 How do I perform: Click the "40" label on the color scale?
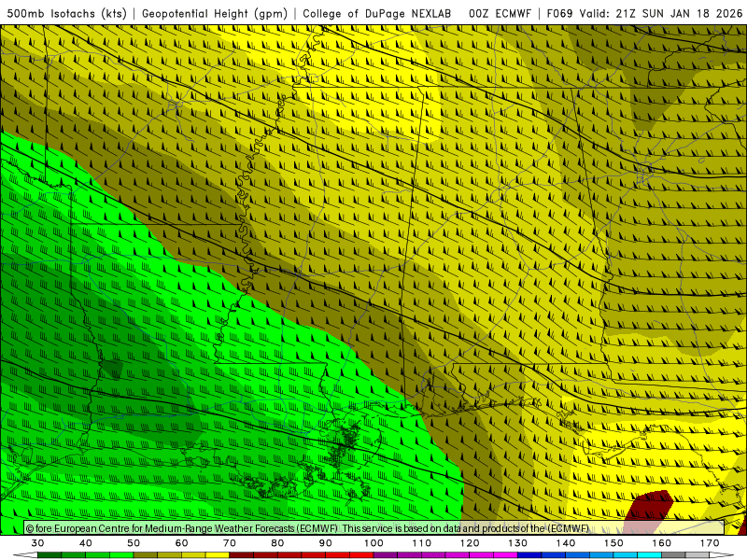tap(86, 543)
